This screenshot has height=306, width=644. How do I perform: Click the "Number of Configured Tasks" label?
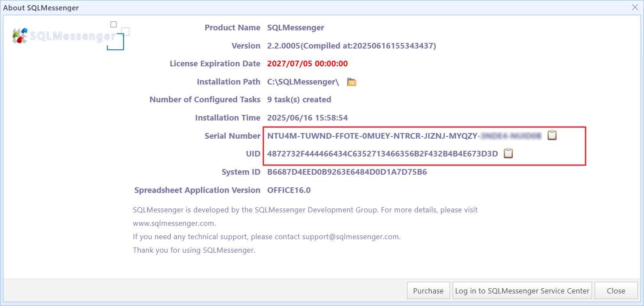pos(205,100)
